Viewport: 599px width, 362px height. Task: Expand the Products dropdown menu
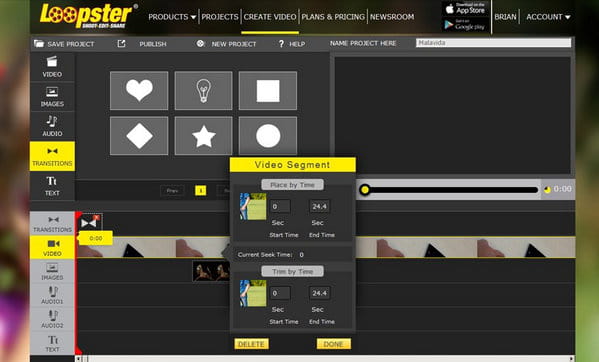172,17
